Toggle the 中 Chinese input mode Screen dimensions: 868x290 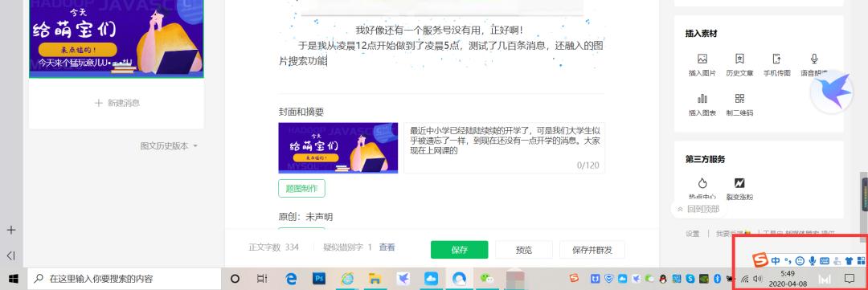[776, 260]
